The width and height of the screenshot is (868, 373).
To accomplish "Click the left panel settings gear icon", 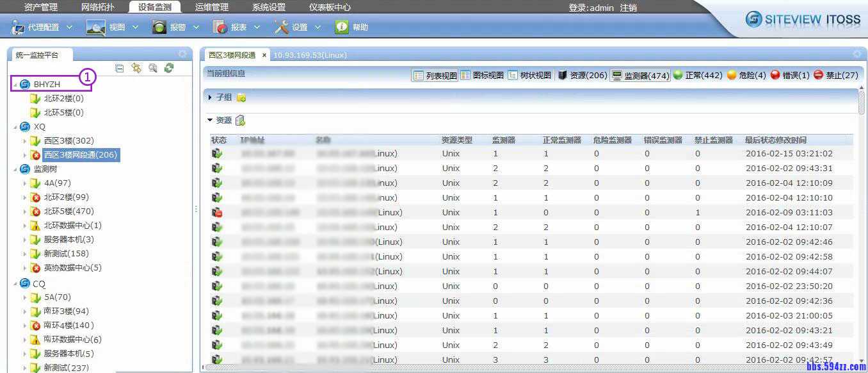I will (182, 54).
